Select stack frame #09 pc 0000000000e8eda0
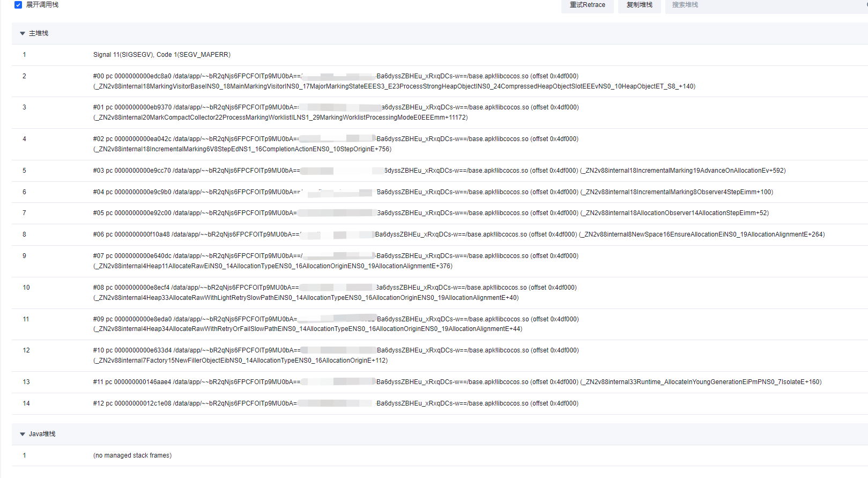868x478 pixels. click(440, 324)
